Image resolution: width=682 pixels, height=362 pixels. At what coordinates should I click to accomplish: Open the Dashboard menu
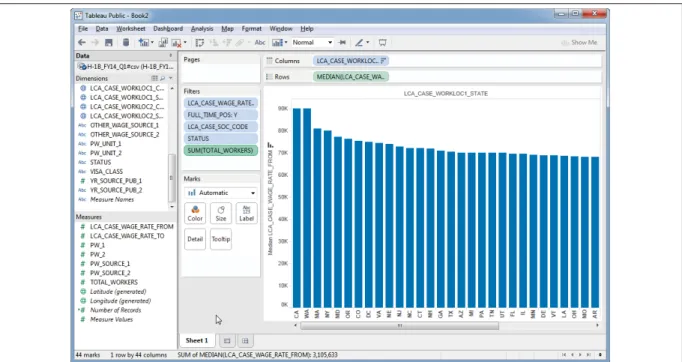pyautogui.click(x=168, y=29)
